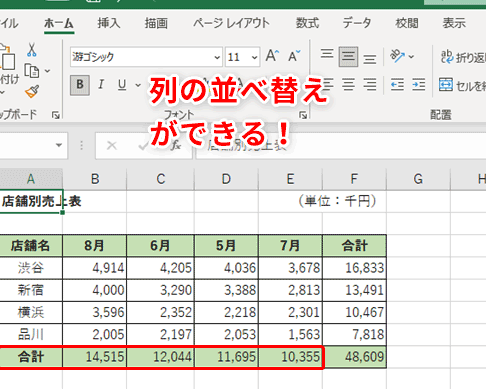Click the text orientation icon
Viewport: 486px width, 389px height.
pos(397,56)
